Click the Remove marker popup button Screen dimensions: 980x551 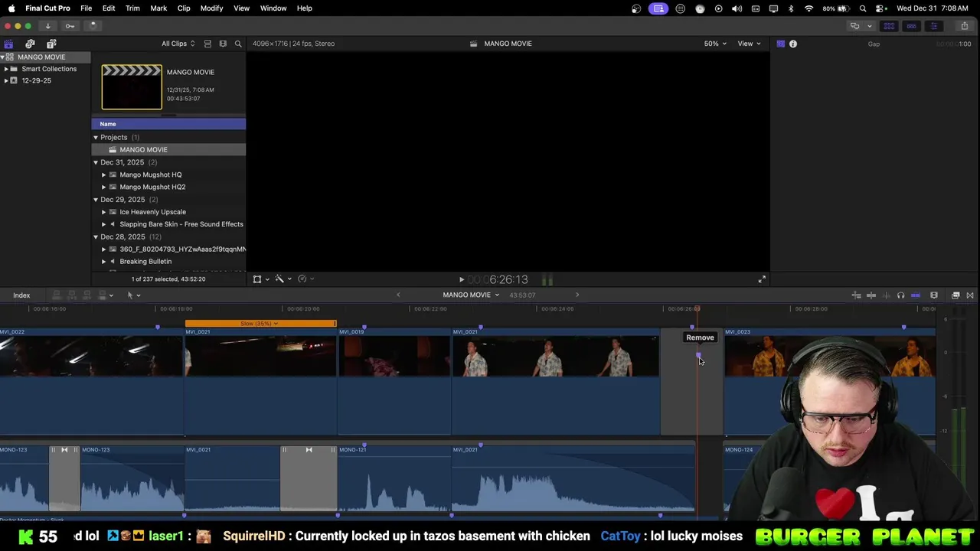[x=700, y=337]
